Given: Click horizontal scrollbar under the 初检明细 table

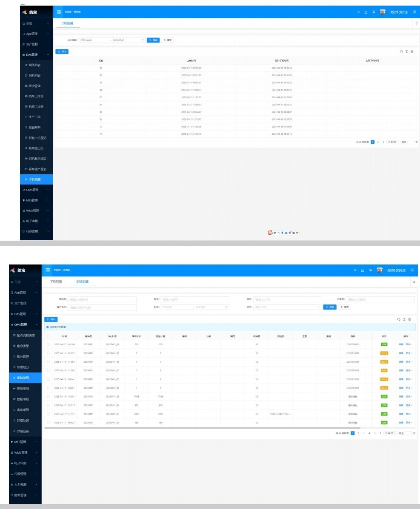Looking at the screenshot, I should coord(170,428).
